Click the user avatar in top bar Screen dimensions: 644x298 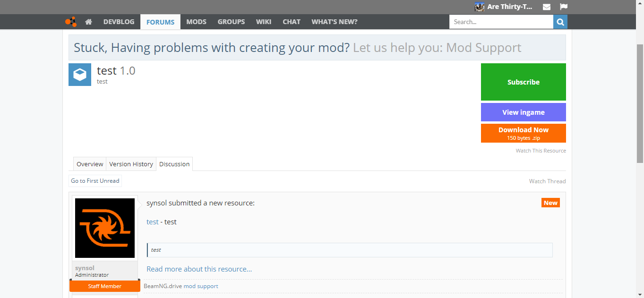coord(480,7)
